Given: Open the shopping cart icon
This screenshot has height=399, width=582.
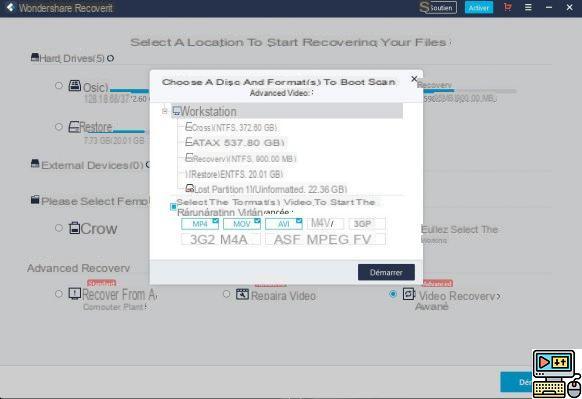Looking at the screenshot, I should click(x=508, y=7).
